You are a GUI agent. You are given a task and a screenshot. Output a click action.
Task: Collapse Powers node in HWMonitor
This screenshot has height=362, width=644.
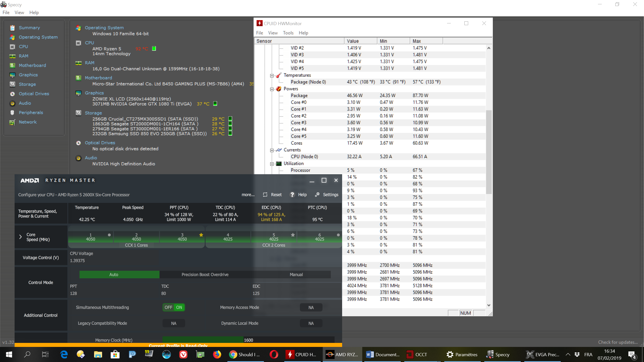[272, 89]
